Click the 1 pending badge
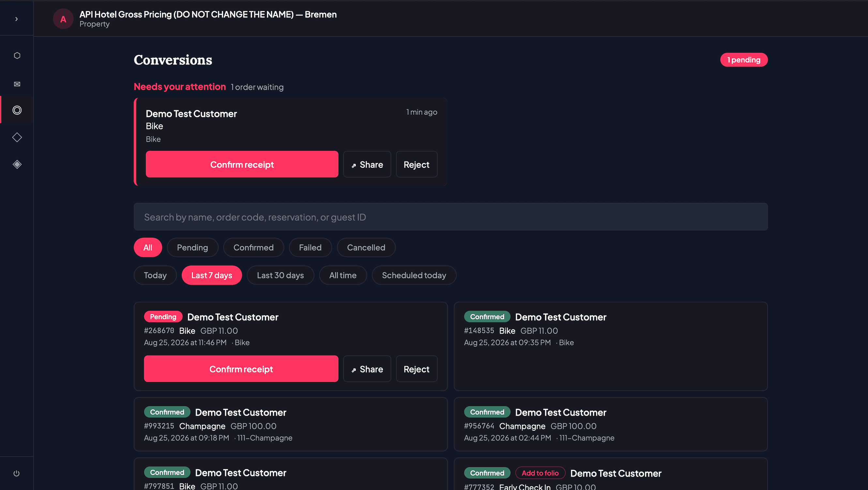868x490 pixels. click(744, 60)
